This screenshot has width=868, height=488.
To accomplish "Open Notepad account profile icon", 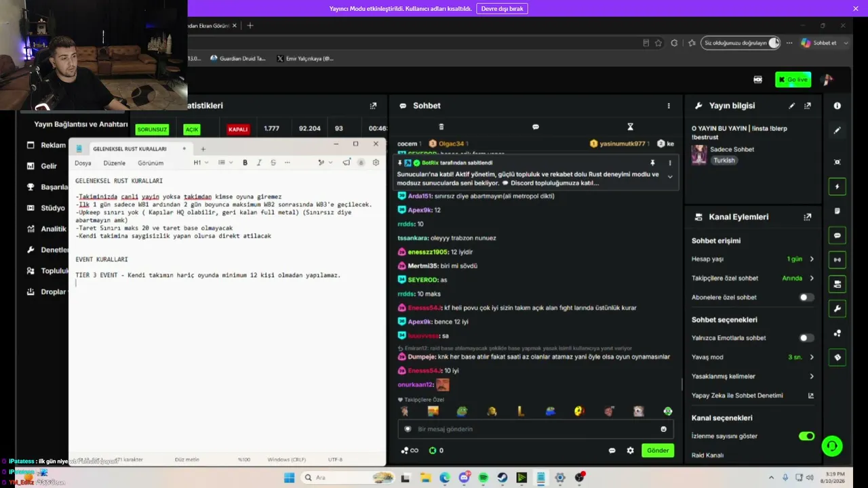I will (x=361, y=163).
